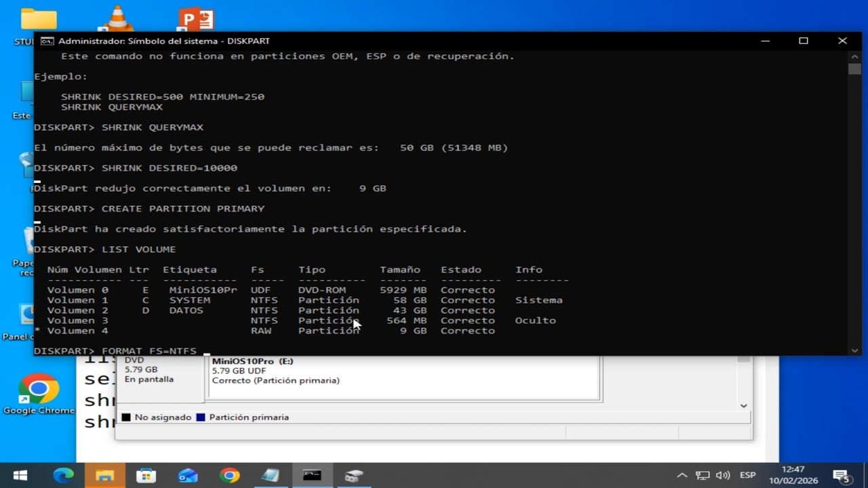Open the network status tray icon
868x488 pixels.
703,476
